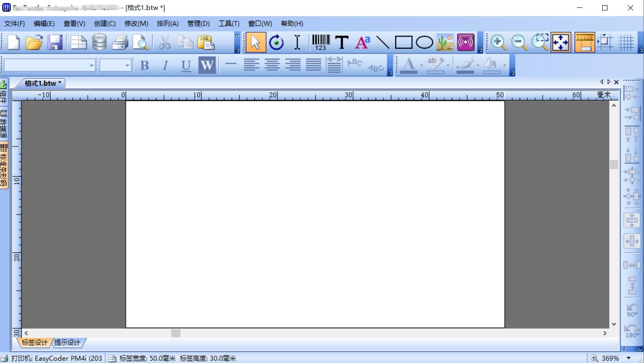Open the 创建(C) menu
644x363 pixels.
tap(105, 24)
